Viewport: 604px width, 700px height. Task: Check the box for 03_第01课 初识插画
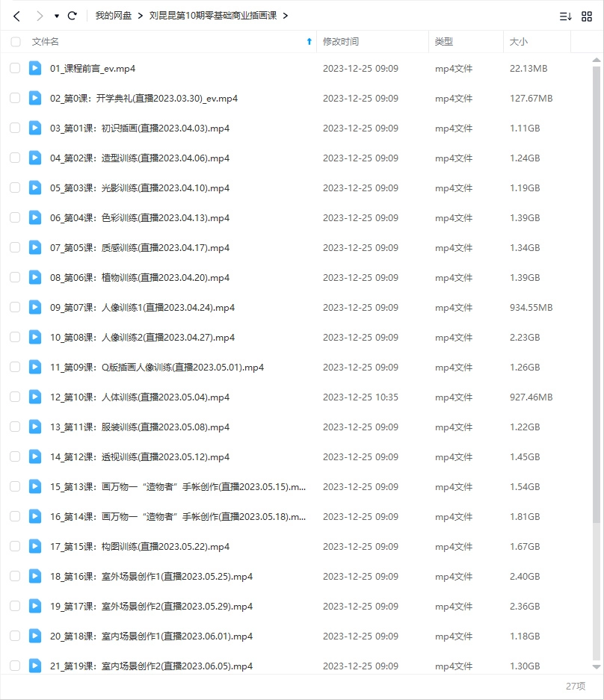(15, 128)
